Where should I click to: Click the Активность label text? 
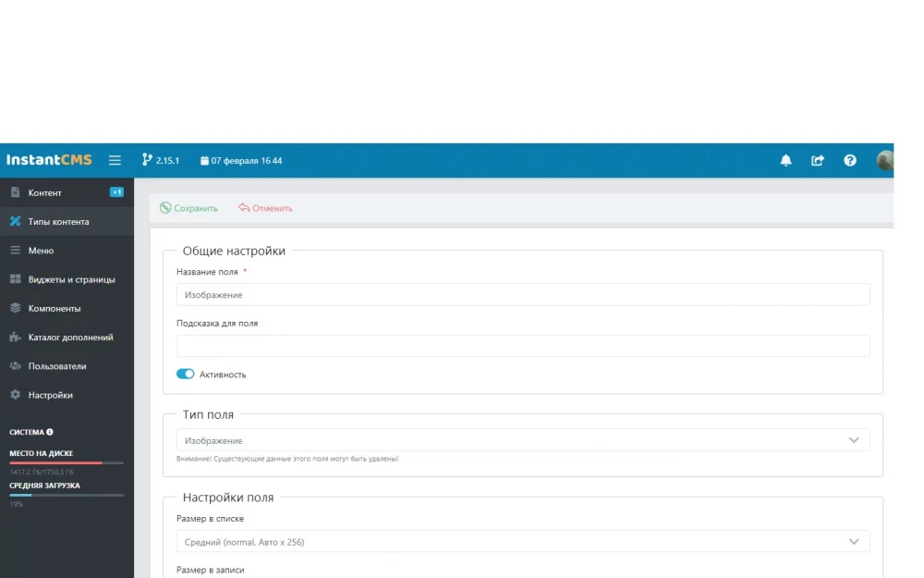pos(223,375)
